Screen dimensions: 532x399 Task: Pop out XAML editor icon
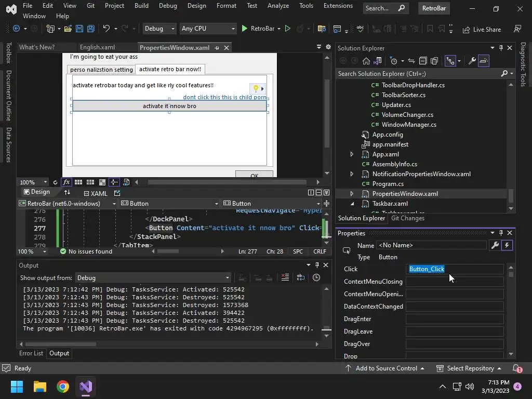tap(117, 193)
